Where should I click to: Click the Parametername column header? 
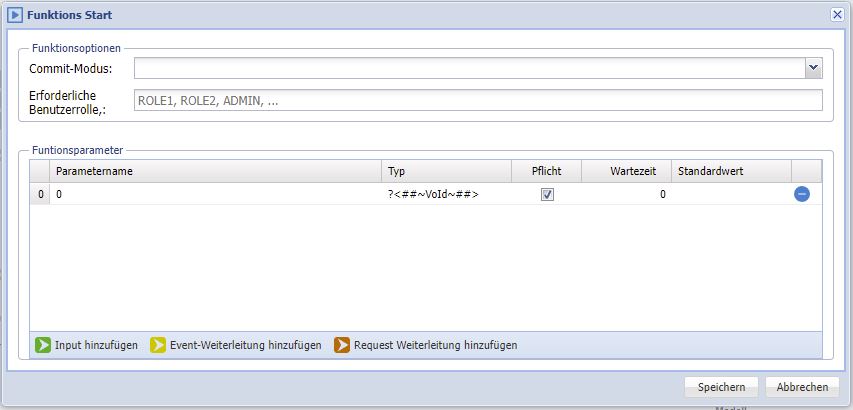pos(215,171)
